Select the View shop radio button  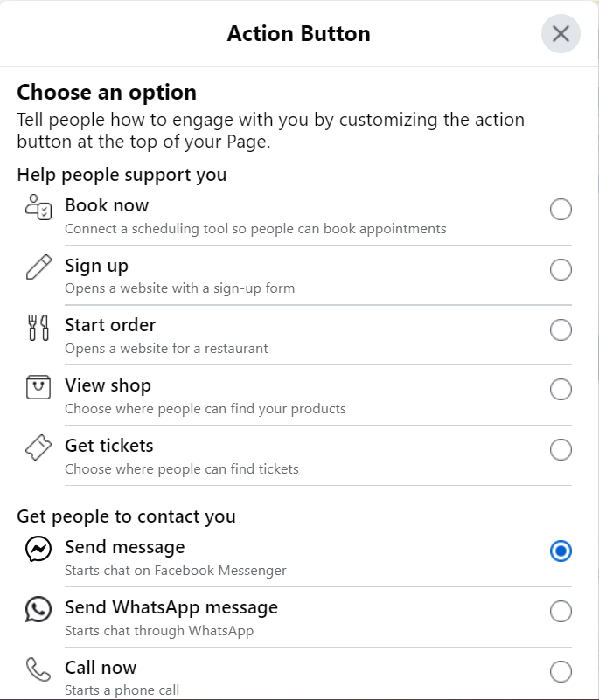[561, 389]
